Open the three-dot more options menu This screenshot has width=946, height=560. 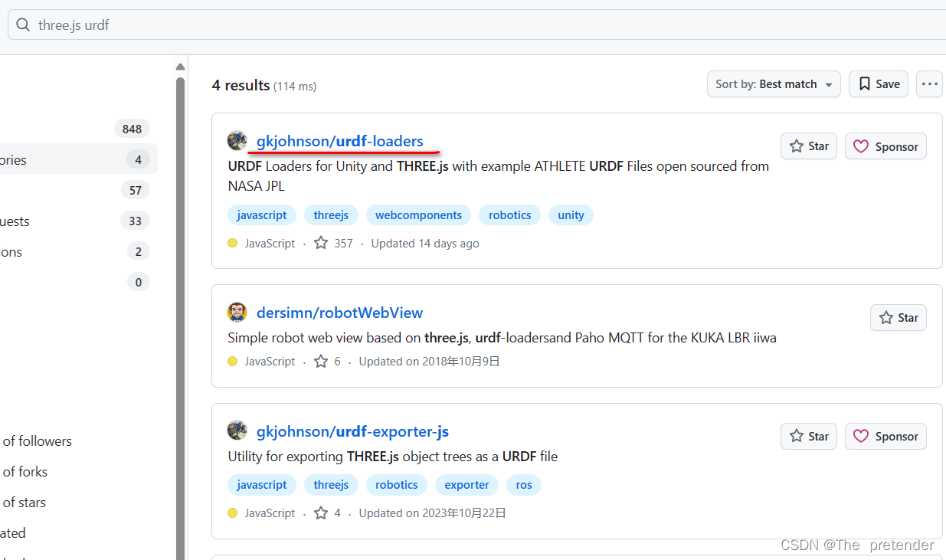[x=929, y=84]
